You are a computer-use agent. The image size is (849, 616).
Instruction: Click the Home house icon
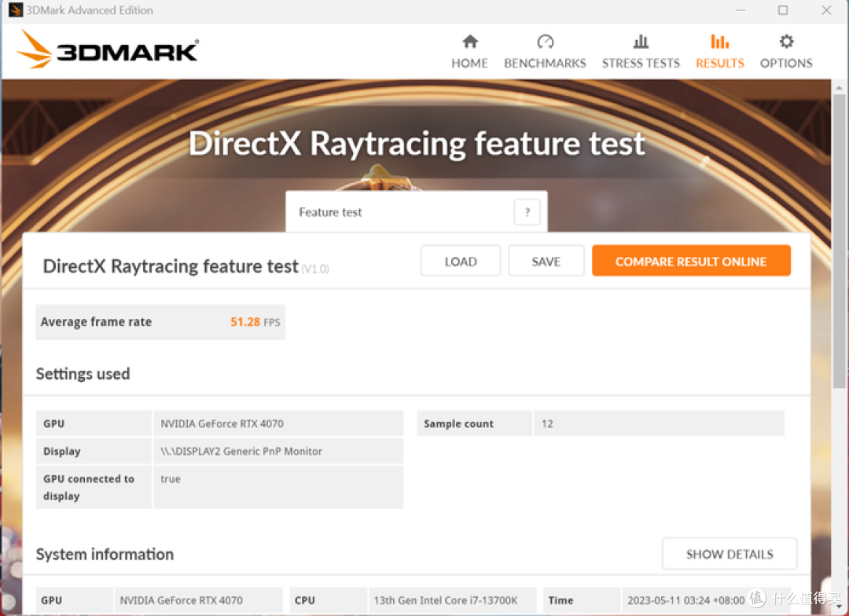pyautogui.click(x=470, y=42)
